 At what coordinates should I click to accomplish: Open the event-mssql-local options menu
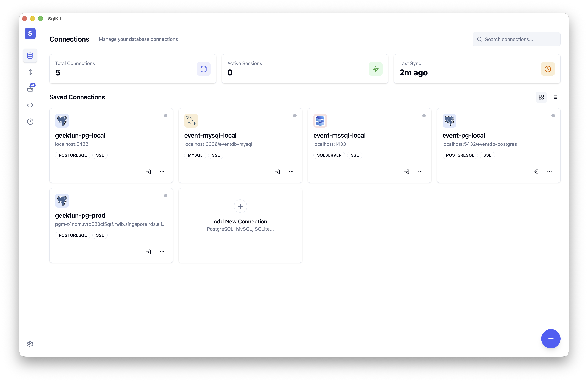(x=420, y=171)
